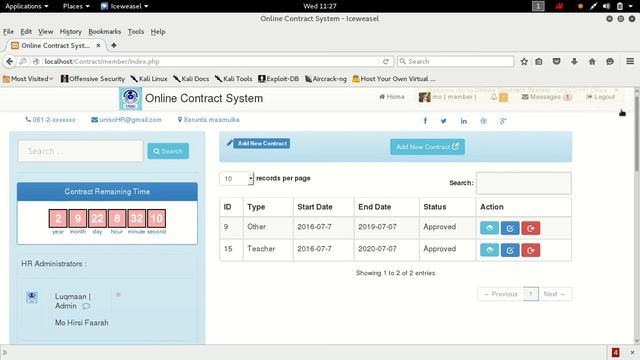The width and height of the screenshot is (640, 360).
Task: Edit contract ID 9 with pencil icon
Action: pos(510,228)
